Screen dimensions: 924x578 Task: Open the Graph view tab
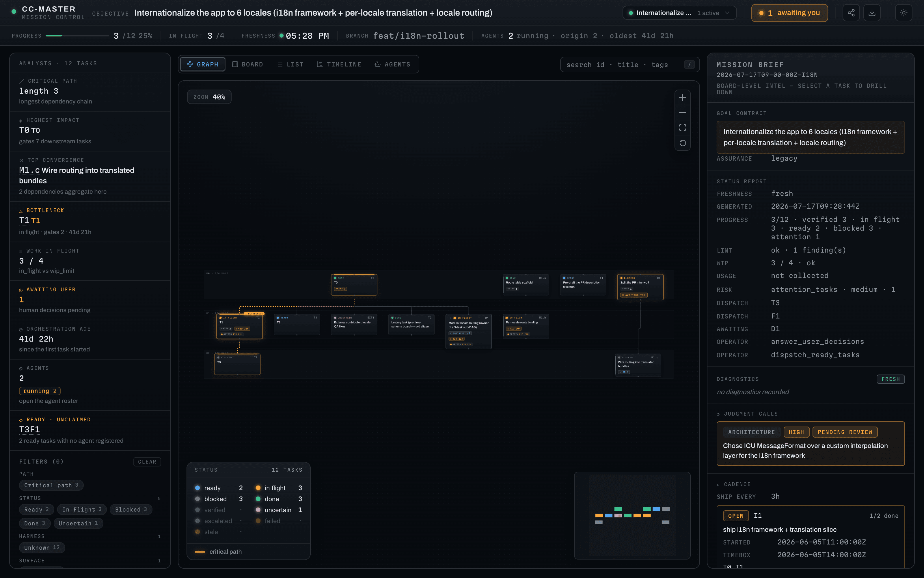tap(202, 64)
